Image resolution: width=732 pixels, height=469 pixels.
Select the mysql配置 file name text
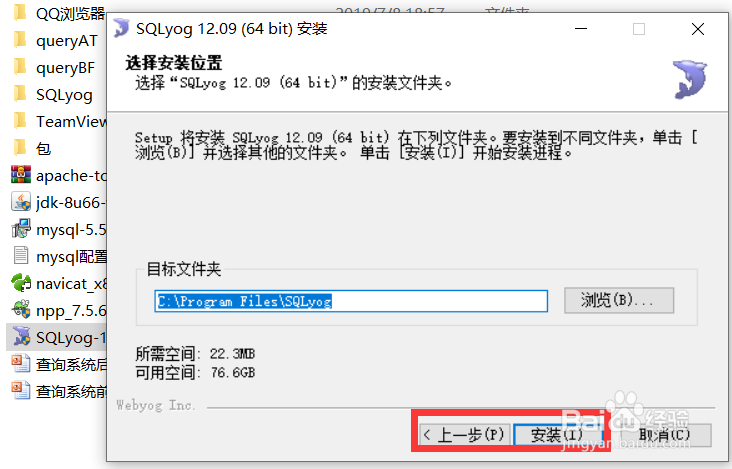[x=71, y=257]
